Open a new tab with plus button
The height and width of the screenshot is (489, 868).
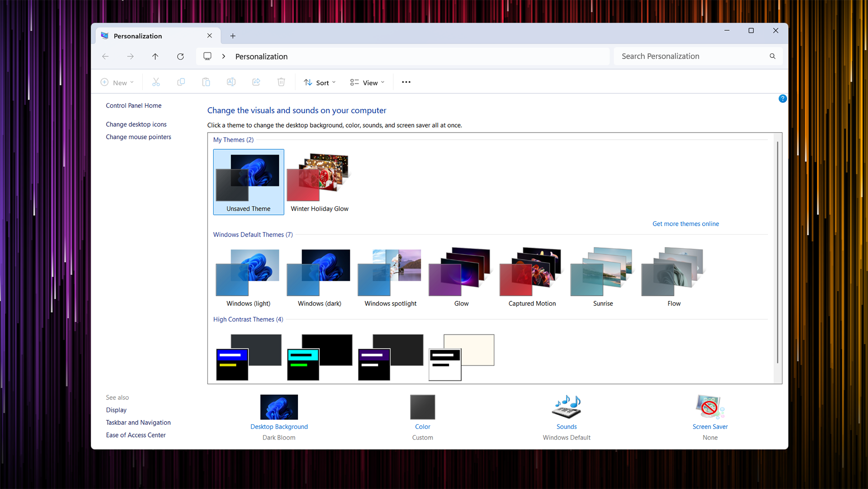tap(233, 36)
